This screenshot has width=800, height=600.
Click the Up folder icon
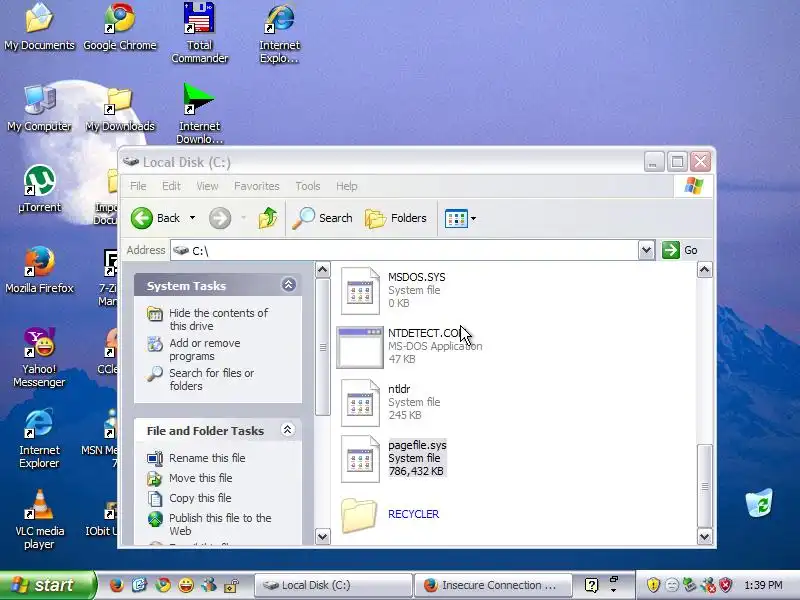pyautogui.click(x=267, y=218)
